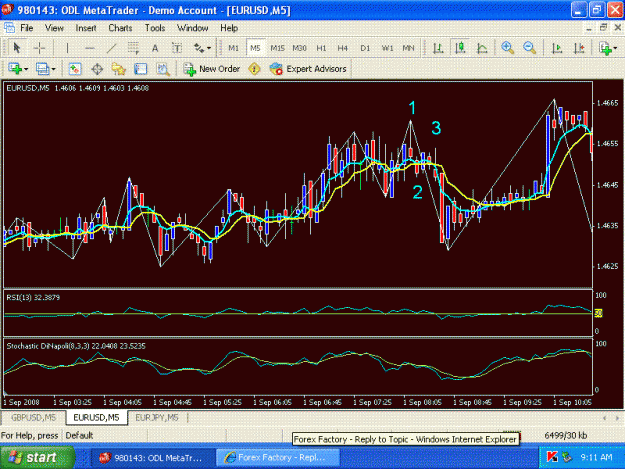This screenshot has height=469, width=625.
Task: Draw a vertical line tool
Action: [67, 48]
